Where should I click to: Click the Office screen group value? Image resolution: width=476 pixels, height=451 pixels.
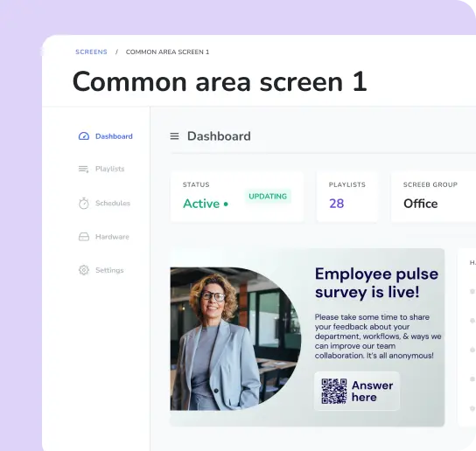click(421, 204)
